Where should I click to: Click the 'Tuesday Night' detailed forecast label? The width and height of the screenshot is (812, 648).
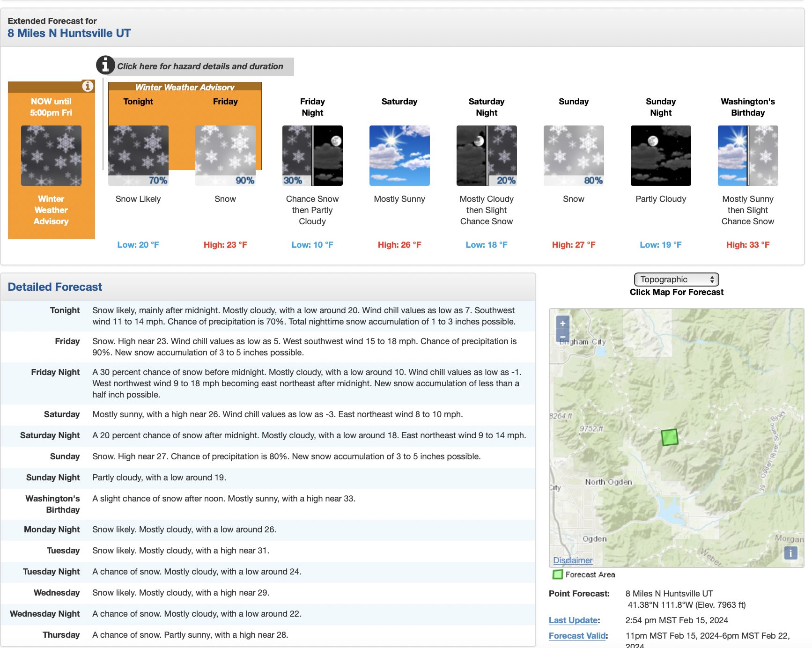(52, 572)
